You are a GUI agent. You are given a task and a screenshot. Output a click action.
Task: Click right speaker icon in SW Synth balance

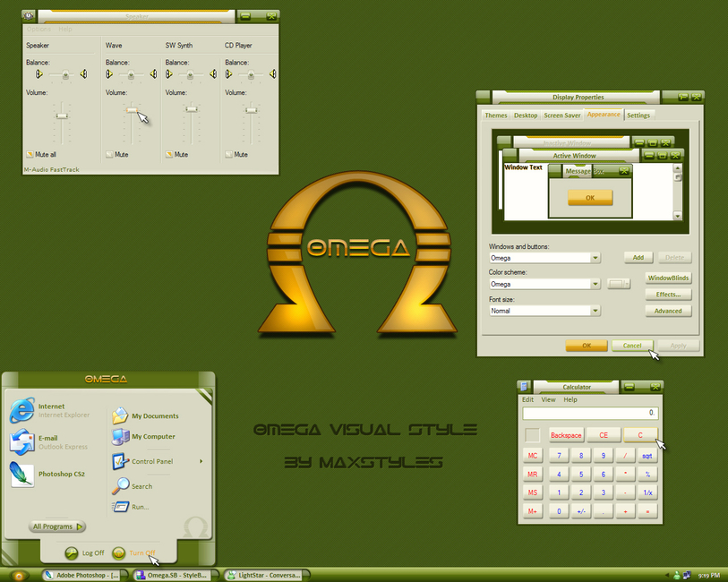[x=213, y=73]
